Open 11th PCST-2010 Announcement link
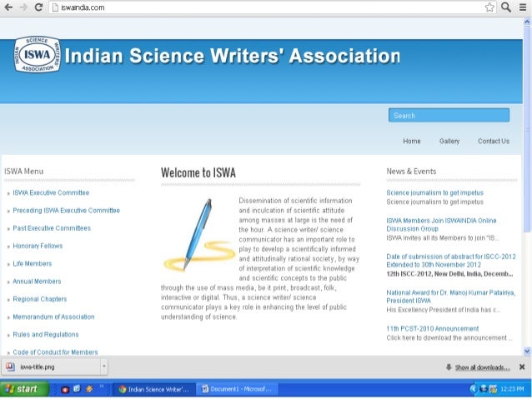 tap(433, 328)
